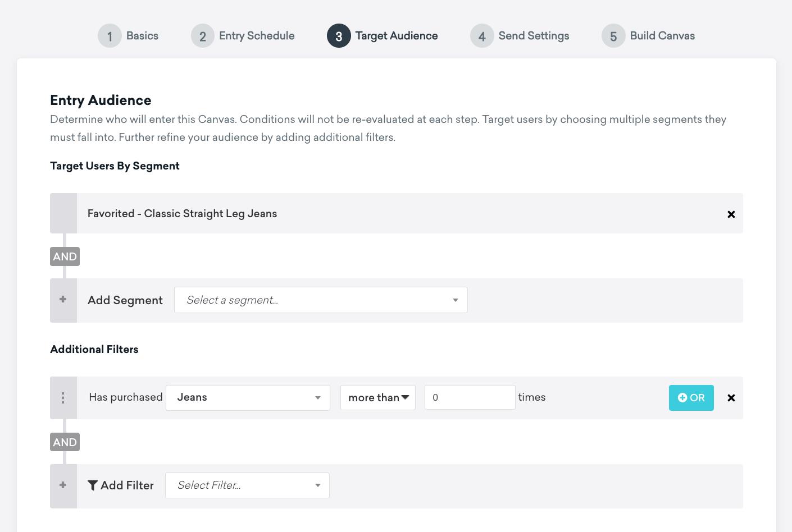Click the purchase count number field
This screenshot has width=792, height=532.
470,398
